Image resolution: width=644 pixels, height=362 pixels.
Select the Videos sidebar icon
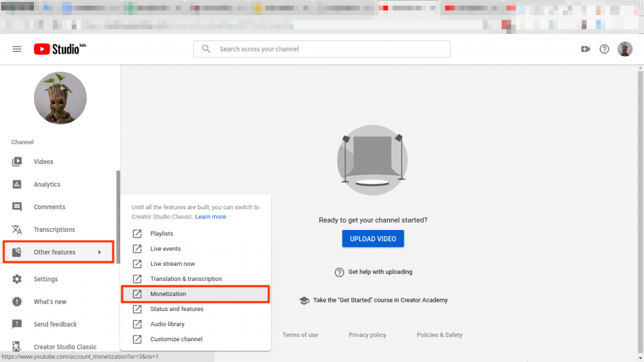(16, 162)
